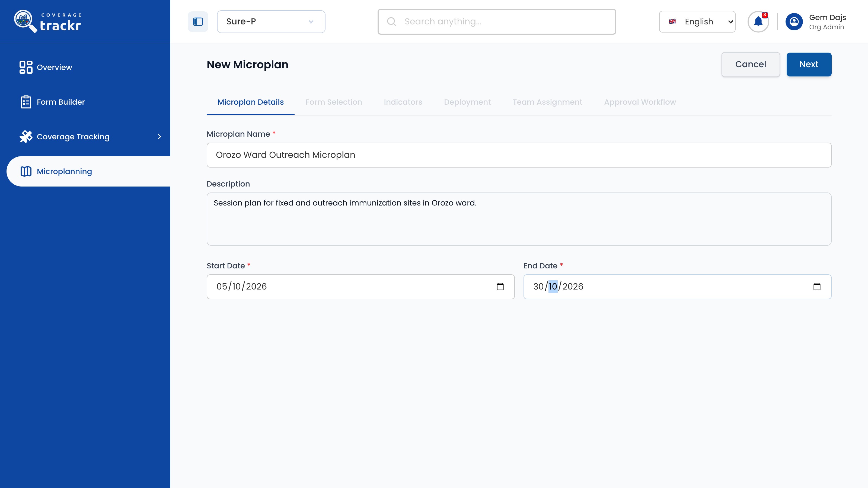Click the Next button
The height and width of the screenshot is (488, 868).
[809, 64]
